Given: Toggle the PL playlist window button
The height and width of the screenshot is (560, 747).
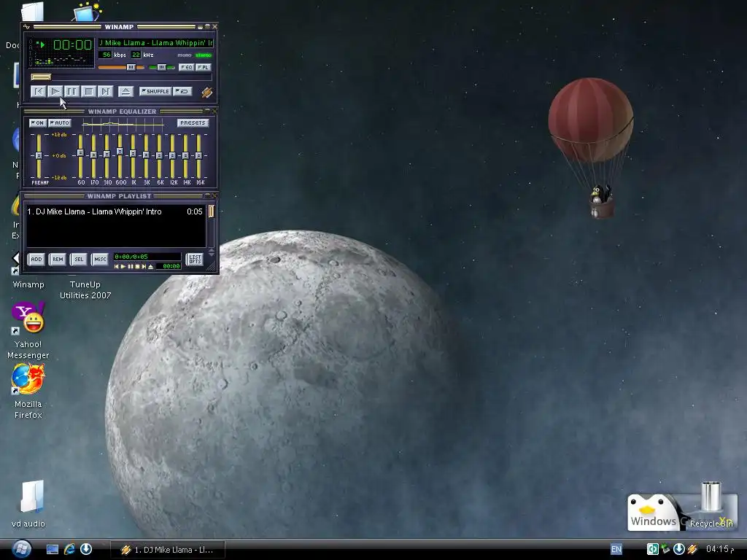Looking at the screenshot, I should pyautogui.click(x=204, y=67).
